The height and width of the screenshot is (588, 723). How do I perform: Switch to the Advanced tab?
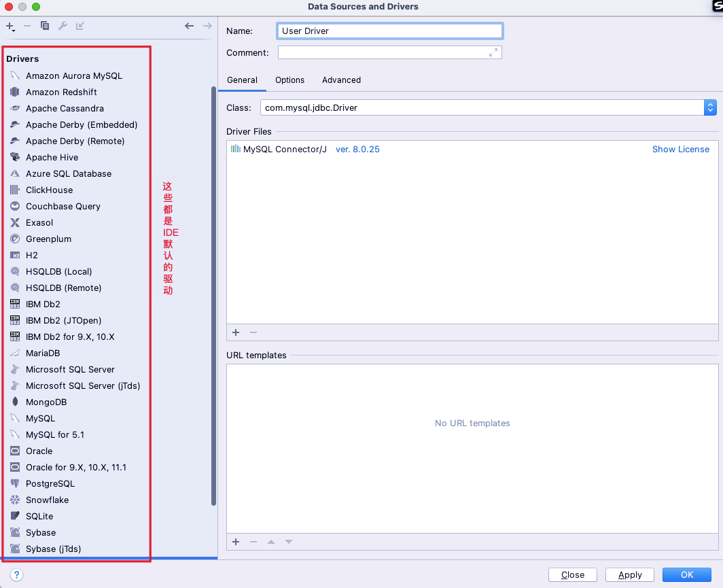pyautogui.click(x=341, y=80)
